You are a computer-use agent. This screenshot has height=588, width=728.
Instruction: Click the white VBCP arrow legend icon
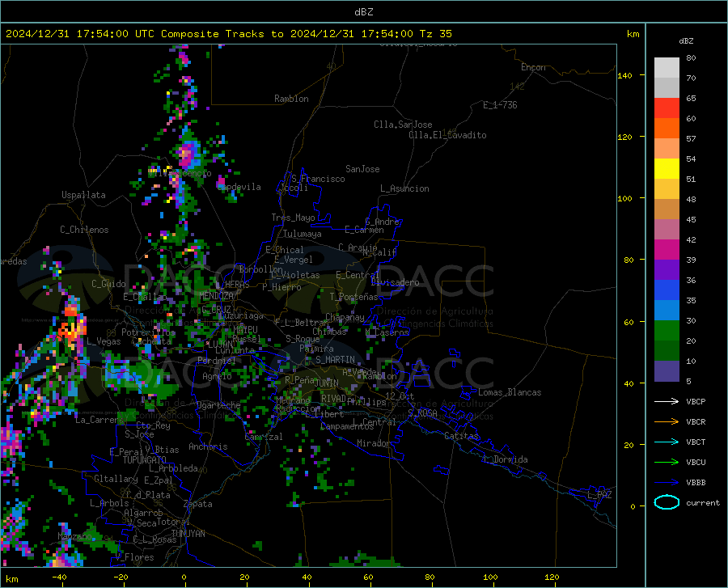[667, 401]
